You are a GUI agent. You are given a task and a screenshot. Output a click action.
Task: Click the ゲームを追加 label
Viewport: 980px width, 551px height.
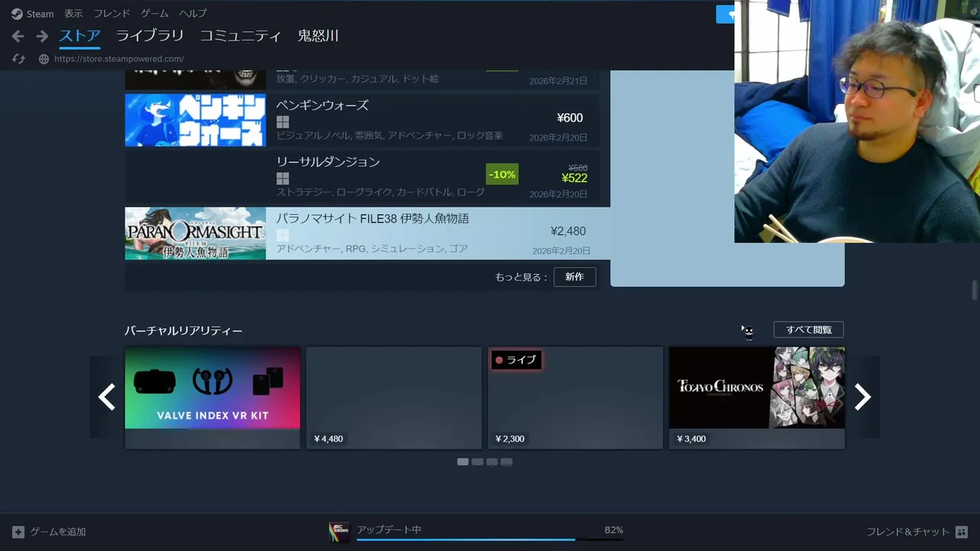coord(58,532)
